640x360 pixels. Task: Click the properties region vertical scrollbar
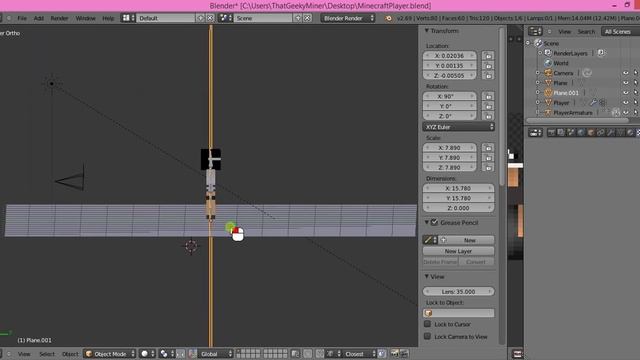pos(502,106)
